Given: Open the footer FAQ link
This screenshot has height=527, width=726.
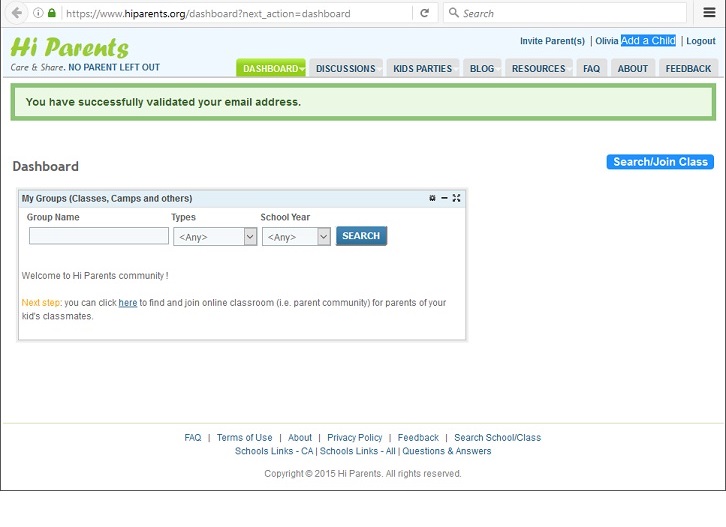Looking at the screenshot, I should coord(193,438).
